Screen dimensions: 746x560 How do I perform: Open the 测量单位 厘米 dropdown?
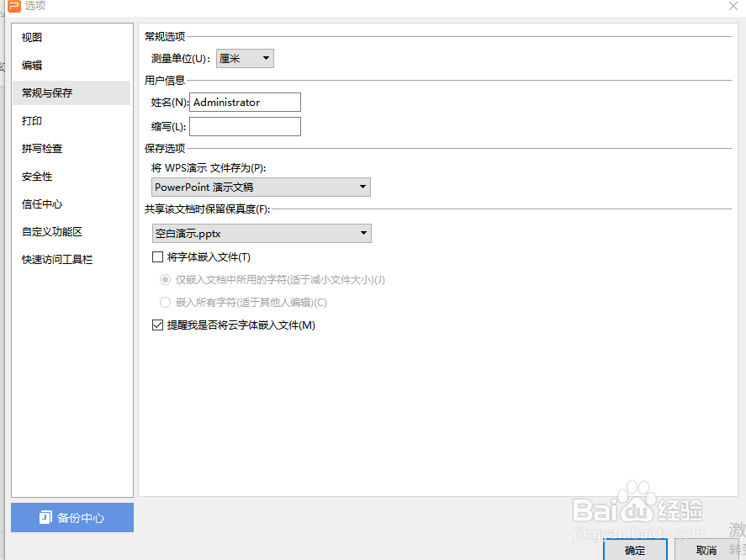245,59
